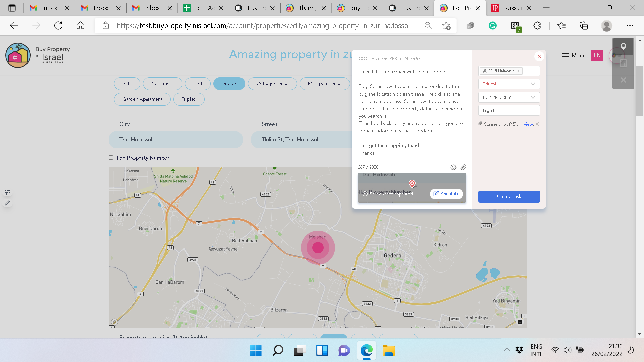Click the sliders settings icon on left edge
Image resolution: width=644 pixels, height=362 pixels.
pyautogui.click(x=7, y=192)
